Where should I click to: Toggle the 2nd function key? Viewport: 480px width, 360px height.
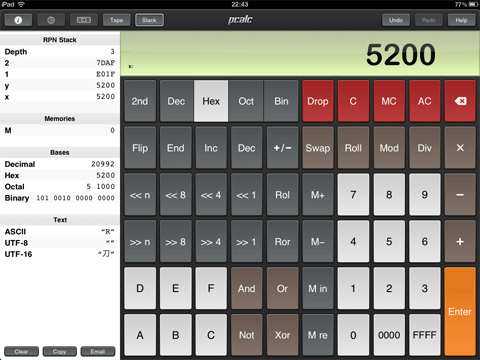click(140, 101)
